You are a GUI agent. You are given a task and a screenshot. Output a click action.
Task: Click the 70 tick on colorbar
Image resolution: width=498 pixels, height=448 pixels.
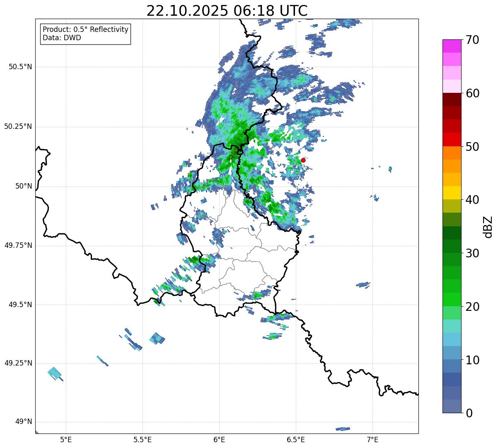coord(473,40)
